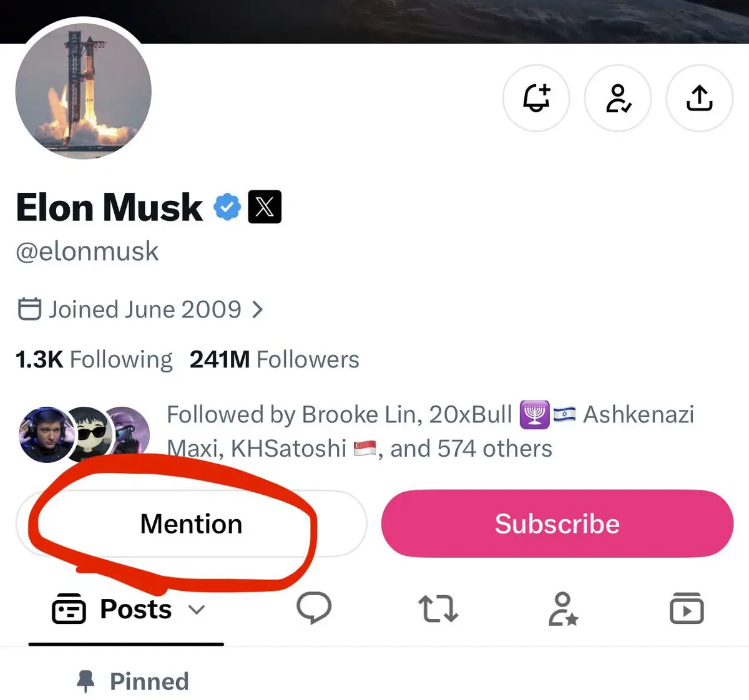Viewport: 749px width, 700px height.
Task: Open the person-star Highlights tab icon
Action: pos(563,609)
